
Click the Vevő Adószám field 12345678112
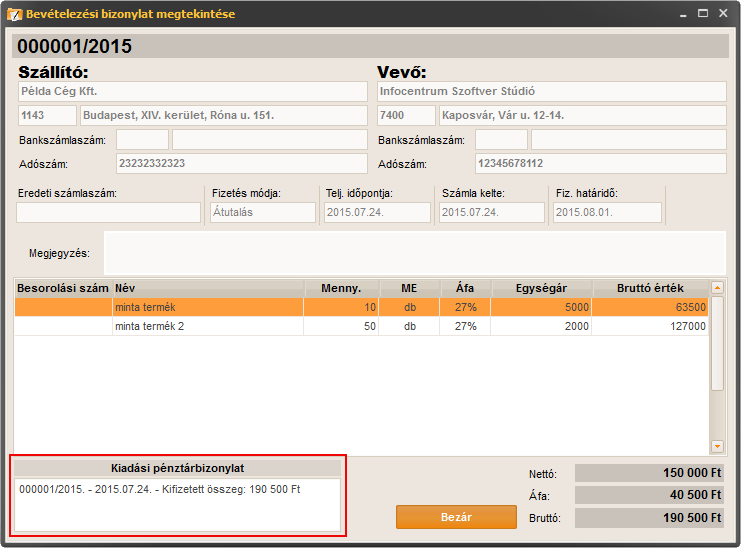(x=601, y=163)
